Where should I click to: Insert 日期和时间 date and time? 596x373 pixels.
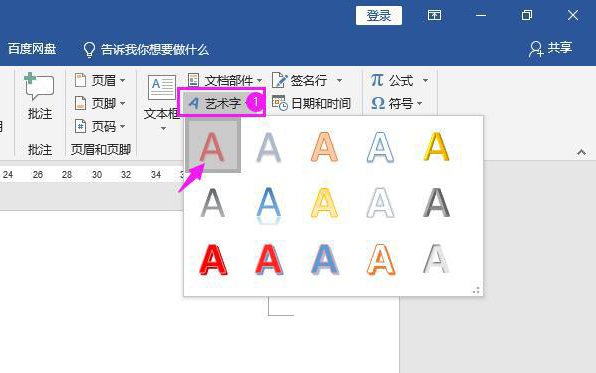pyautogui.click(x=312, y=103)
